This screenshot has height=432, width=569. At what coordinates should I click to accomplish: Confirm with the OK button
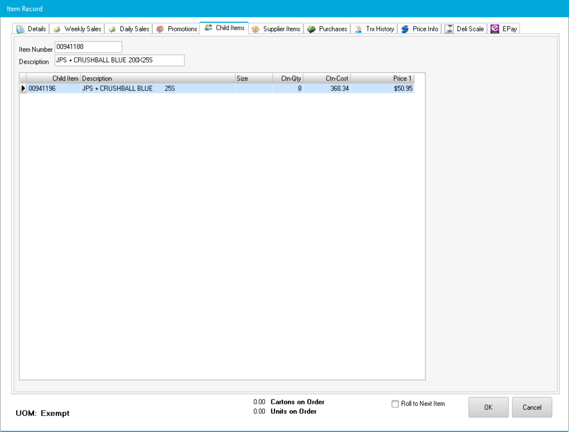pyautogui.click(x=488, y=407)
